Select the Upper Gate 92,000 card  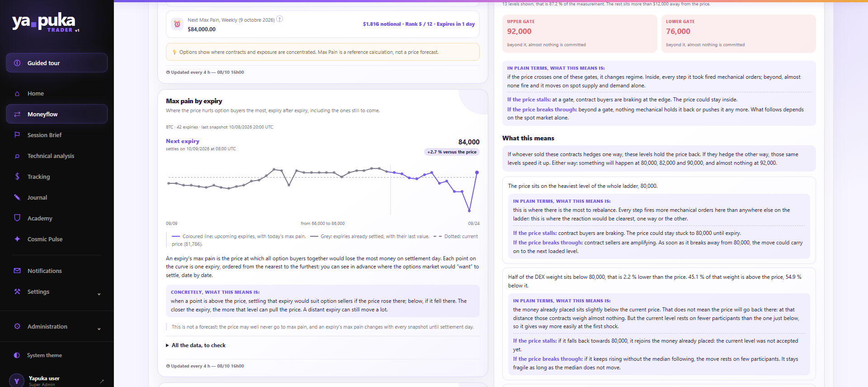pos(580,33)
